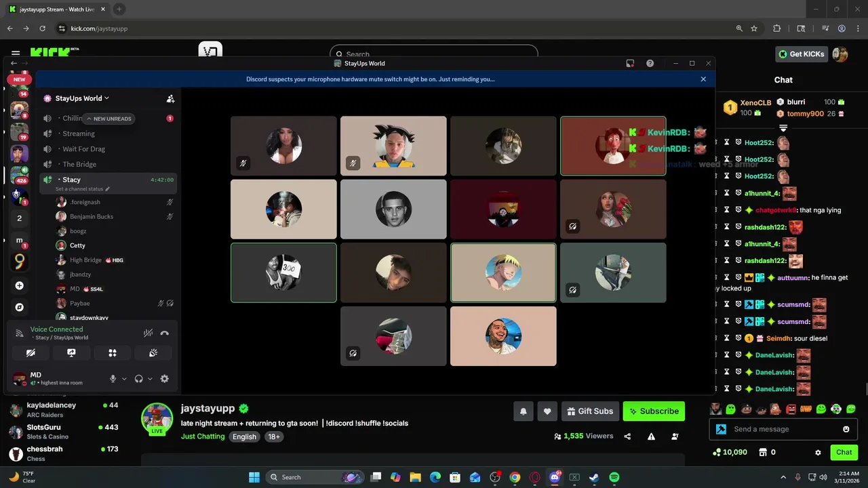Select Goku-avatar video tile
Screen dimensions: 868x488
point(393,146)
